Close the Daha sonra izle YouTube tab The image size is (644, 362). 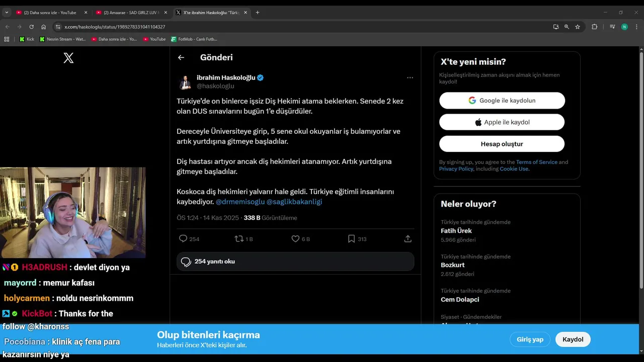click(x=86, y=13)
